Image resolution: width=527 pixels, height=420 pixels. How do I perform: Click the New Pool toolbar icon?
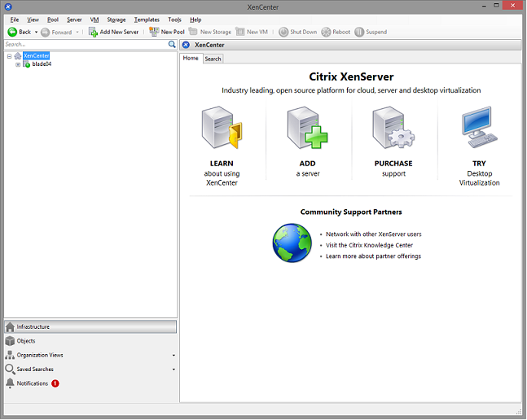click(154, 32)
